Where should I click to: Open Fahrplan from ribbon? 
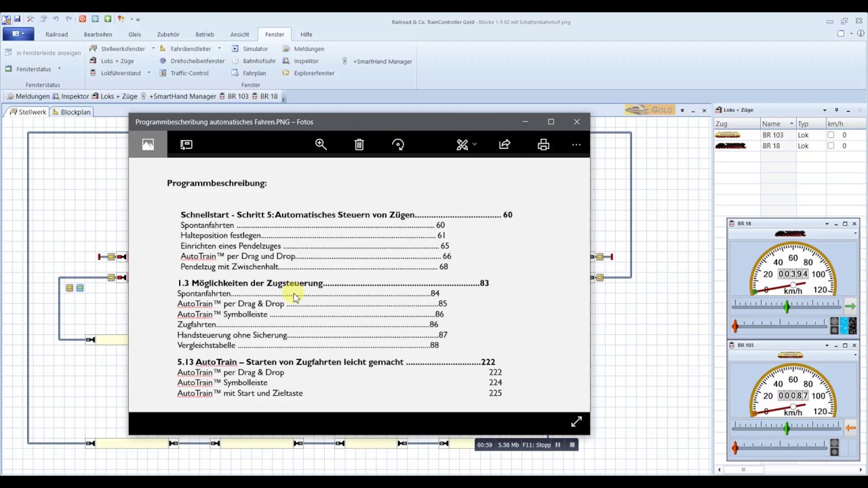248,73
